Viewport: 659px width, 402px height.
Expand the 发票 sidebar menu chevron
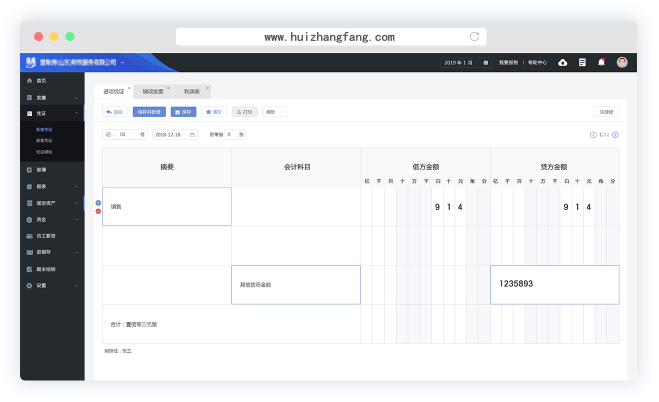76,98
